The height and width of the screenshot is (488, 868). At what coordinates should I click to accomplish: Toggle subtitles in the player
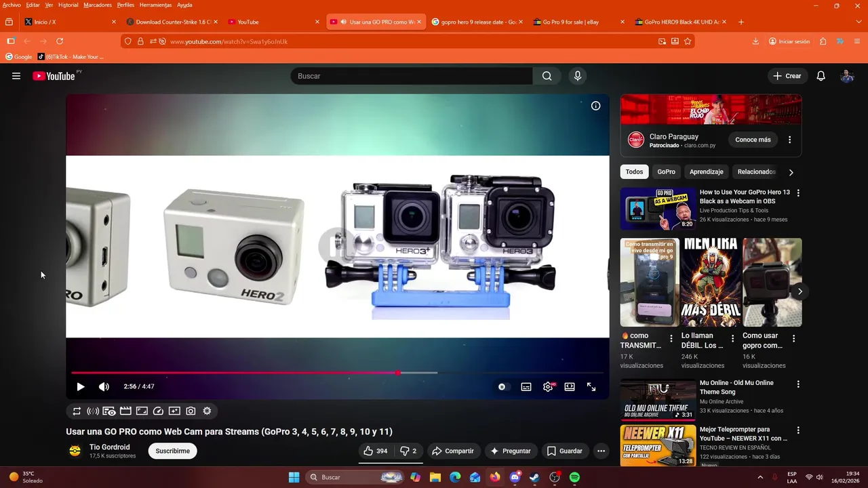[526, 386]
